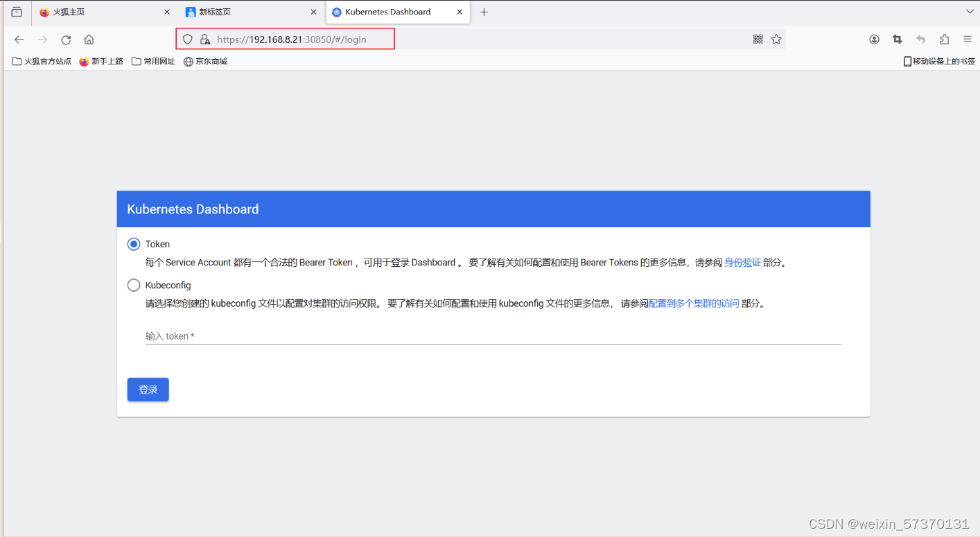The height and width of the screenshot is (537, 980).
Task: Open 移动设备上的书签 folder
Action: (x=939, y=61)
